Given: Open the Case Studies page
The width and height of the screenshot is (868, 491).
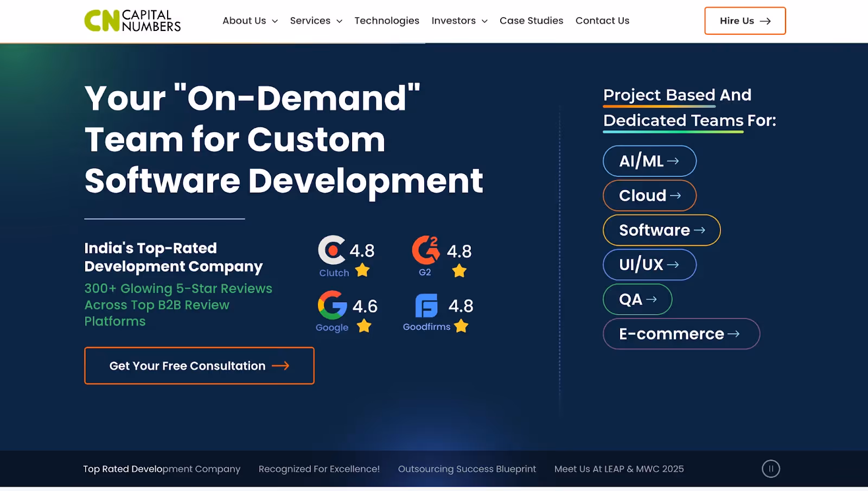Looking at the screenshot, I should pyautogui.click(x=531, y=21).
